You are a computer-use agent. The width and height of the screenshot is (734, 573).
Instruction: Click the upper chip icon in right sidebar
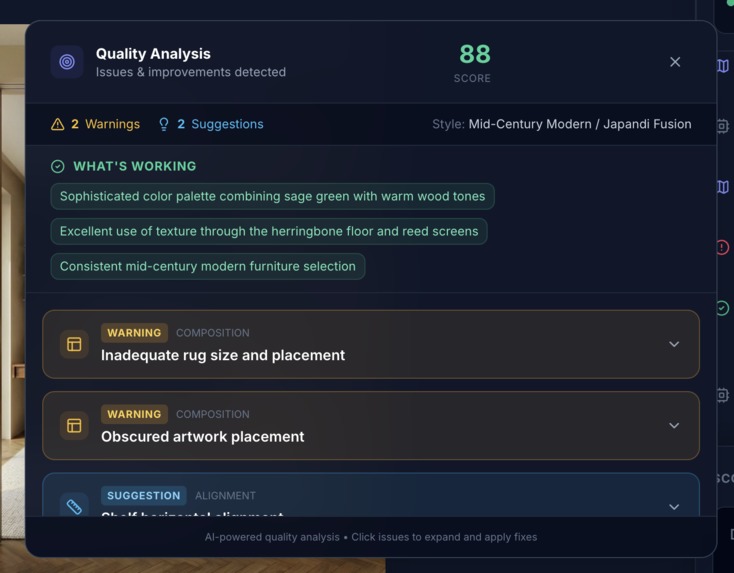point(722,126)
